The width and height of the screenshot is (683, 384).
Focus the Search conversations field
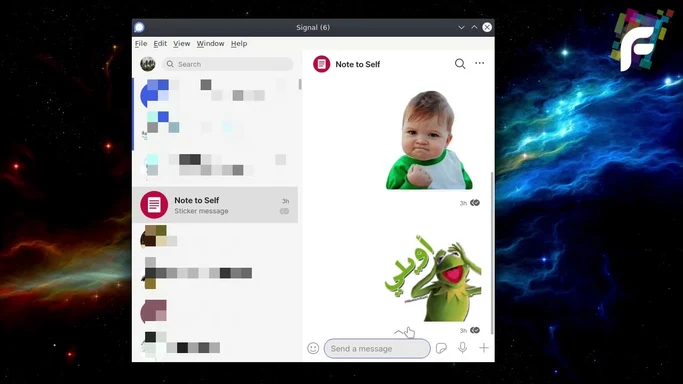[x=228, y=64]
